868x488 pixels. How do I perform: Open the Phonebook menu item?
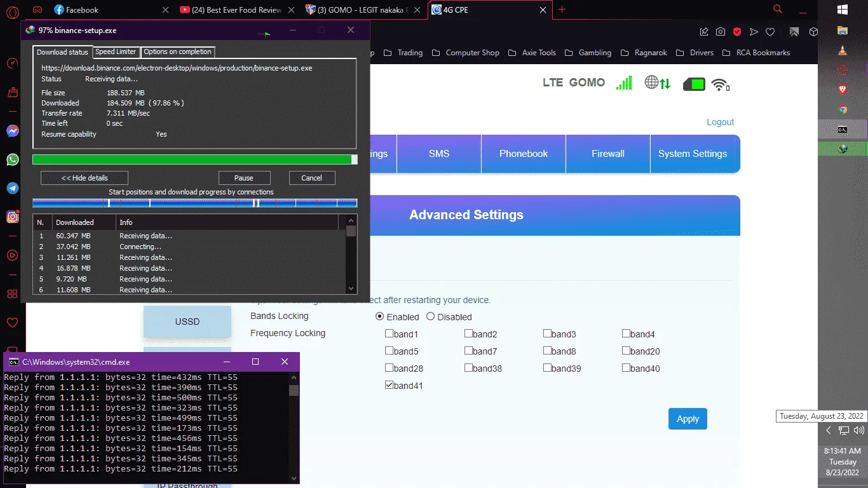(x=524, y=154)
